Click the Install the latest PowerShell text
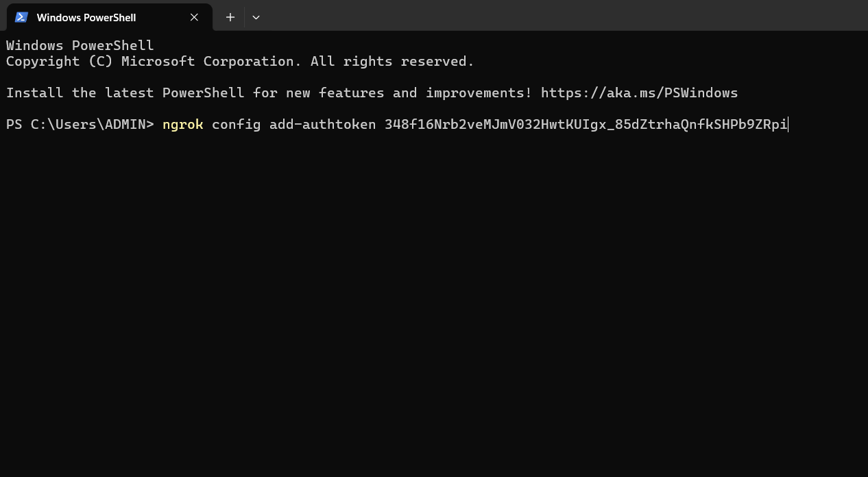Screen dimensions: 868x477 coord(125,93)
